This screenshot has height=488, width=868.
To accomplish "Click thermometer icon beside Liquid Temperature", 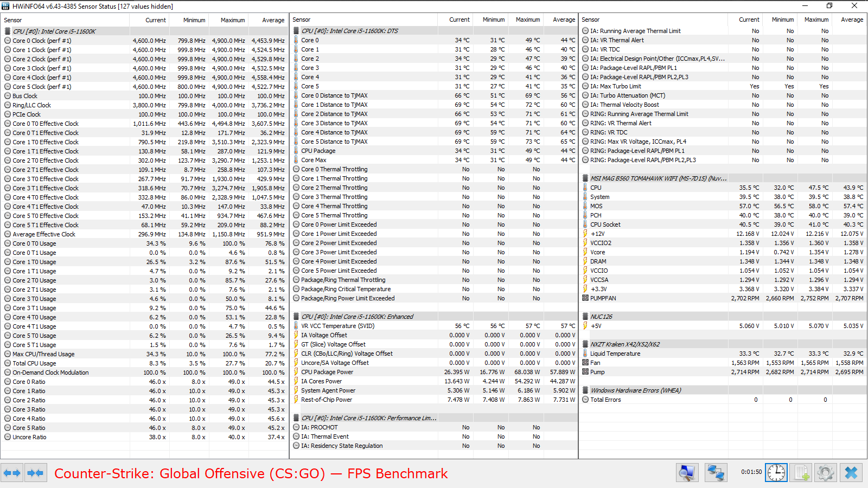I will coord(585,354).
